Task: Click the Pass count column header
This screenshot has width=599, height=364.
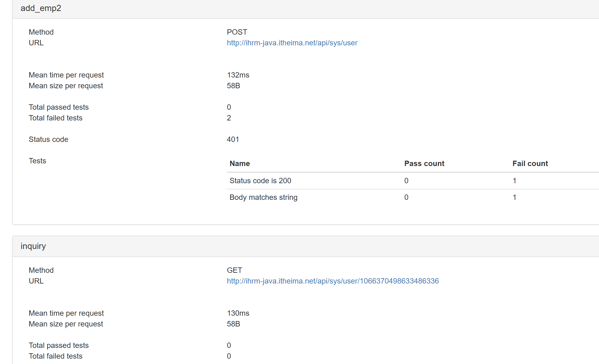Action: click(x=424, y=163)
